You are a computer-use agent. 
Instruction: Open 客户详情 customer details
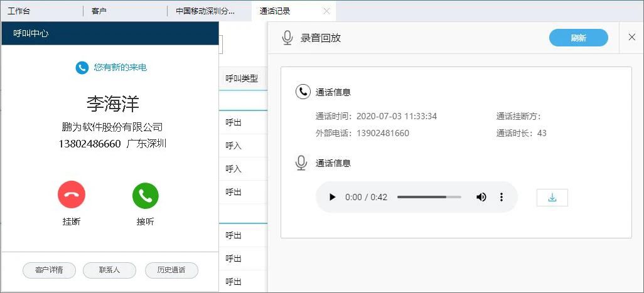[x=49, y=270]
